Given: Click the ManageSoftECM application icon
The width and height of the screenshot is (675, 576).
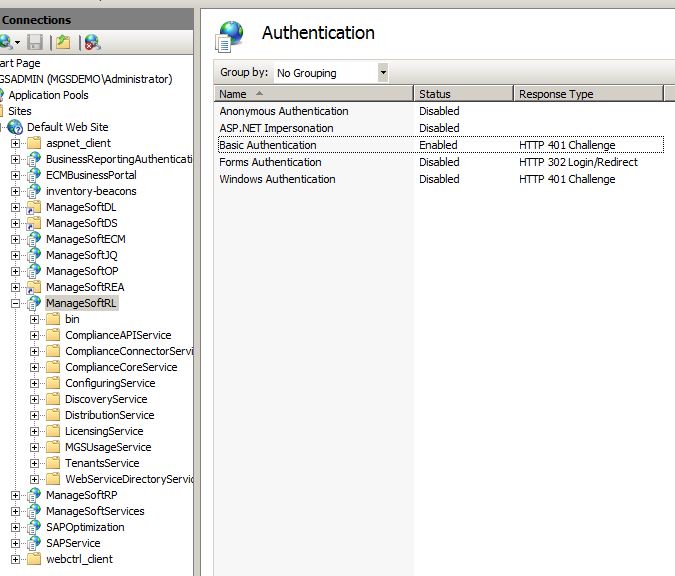Looking at the screenshot, I should 34,239.
